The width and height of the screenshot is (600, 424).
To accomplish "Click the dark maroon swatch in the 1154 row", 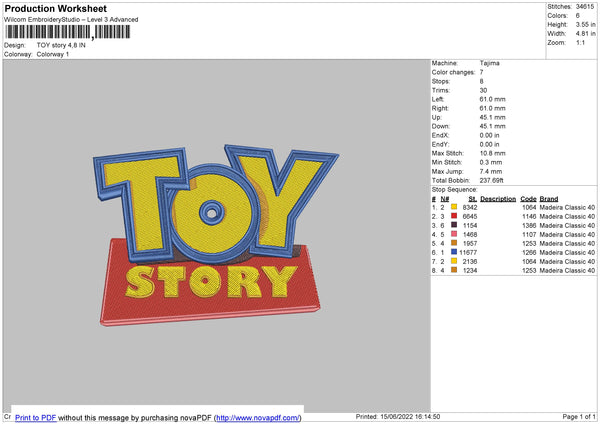I will tap(454, 225).
